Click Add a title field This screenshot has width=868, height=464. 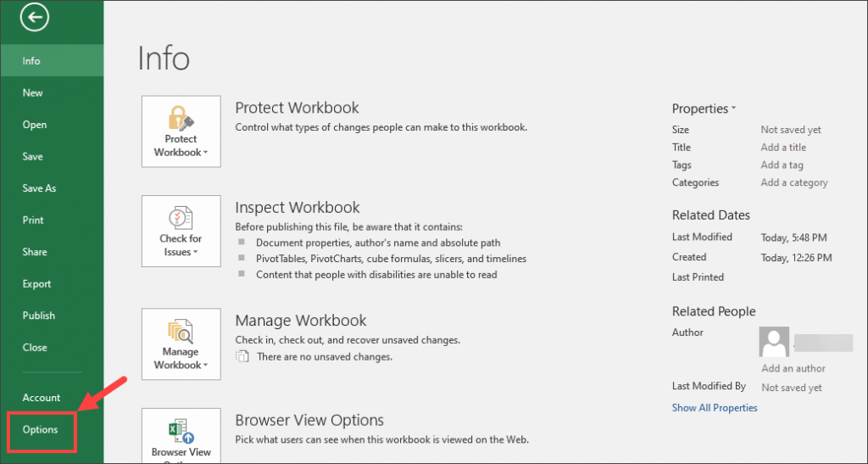tap(783, 148)
